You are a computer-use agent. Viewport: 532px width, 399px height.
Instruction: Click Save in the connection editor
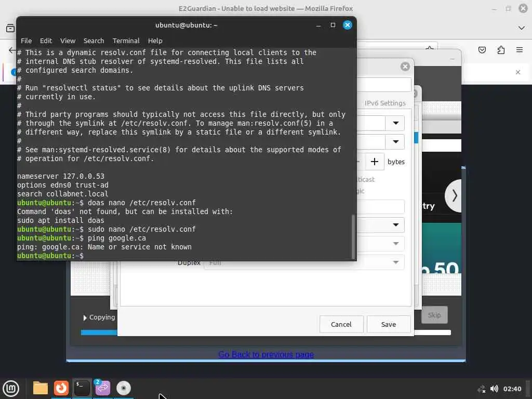pos(389,324)
